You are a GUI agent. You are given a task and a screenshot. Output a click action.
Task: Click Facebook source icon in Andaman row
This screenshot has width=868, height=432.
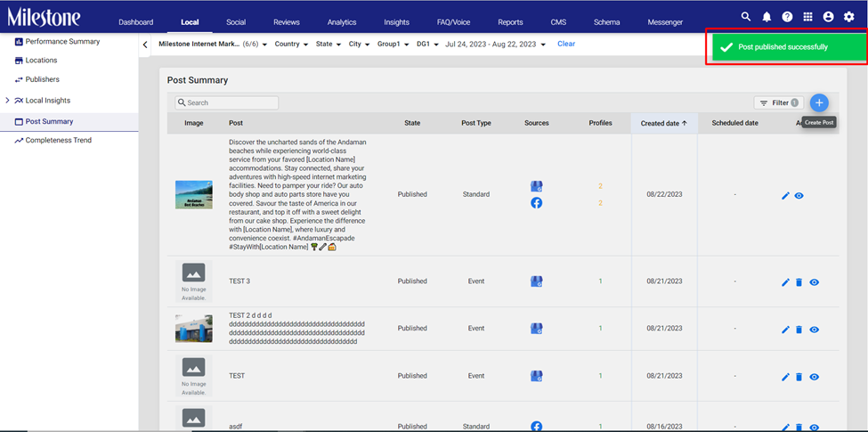tap(537, 203)
